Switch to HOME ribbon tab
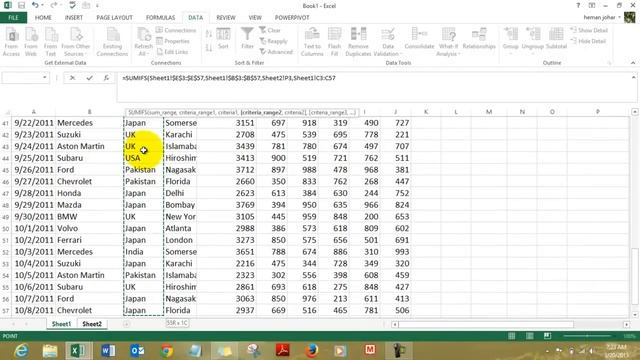Viewport: 640px width, 360px height. 43,18
